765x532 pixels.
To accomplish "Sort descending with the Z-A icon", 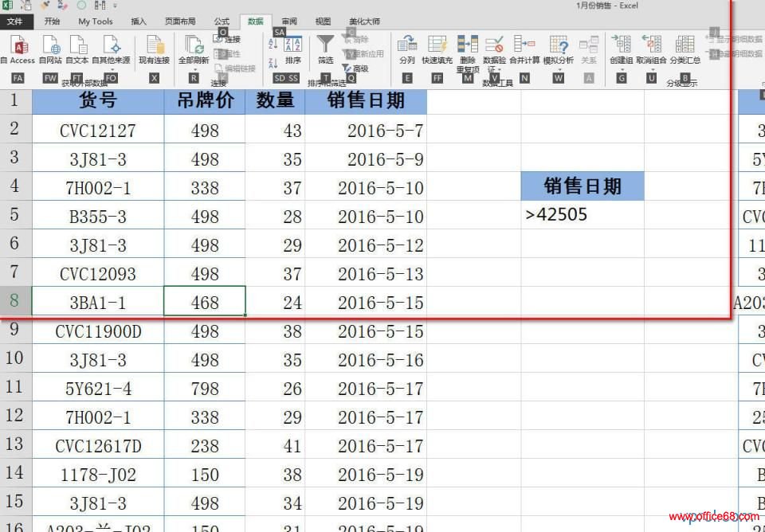I will pos(273,62).
